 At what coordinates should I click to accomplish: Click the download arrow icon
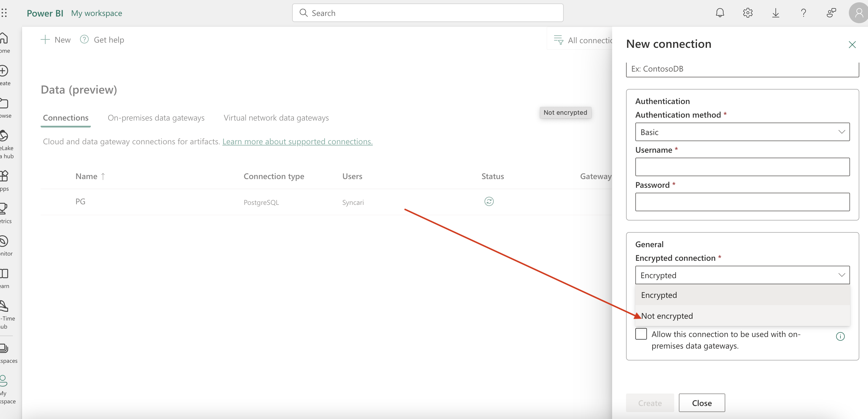(776, 13)
